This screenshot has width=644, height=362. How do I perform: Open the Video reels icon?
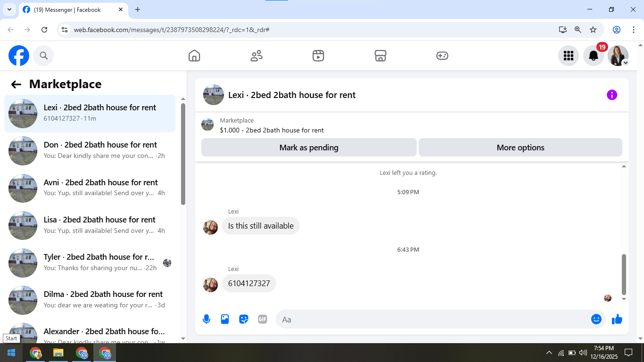click(318, 56)
